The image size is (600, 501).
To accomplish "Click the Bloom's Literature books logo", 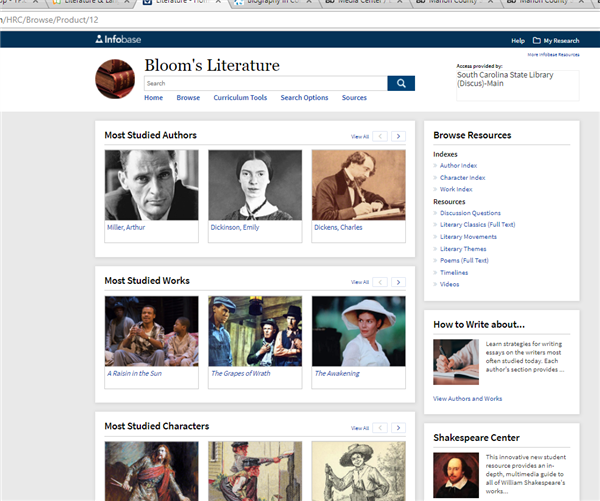I will point(115,79).
